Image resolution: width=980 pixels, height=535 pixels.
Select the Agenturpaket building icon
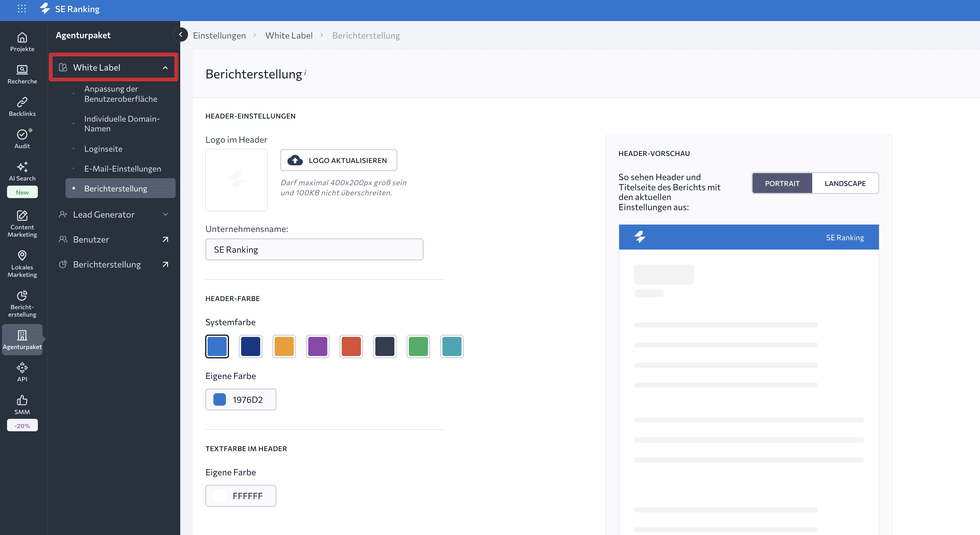click(22, 335)
